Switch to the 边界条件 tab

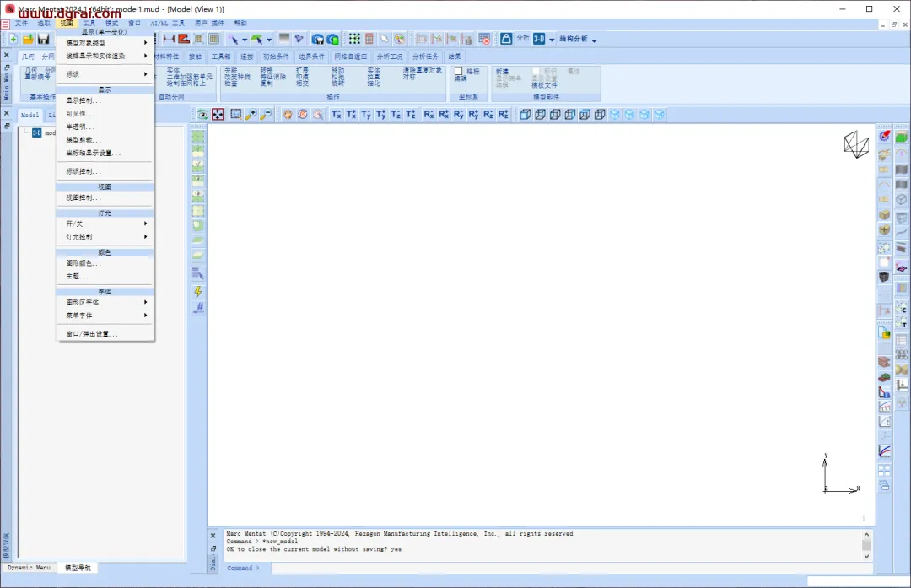point(311,57)
